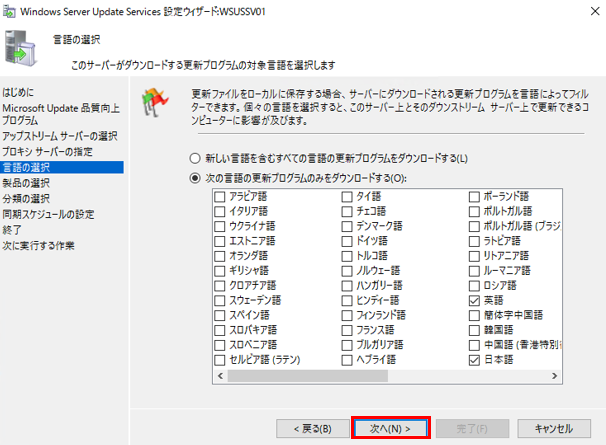Click the 戻る(B) back button
The height and width of the screenshot is (445, 606).
(313, 428)
